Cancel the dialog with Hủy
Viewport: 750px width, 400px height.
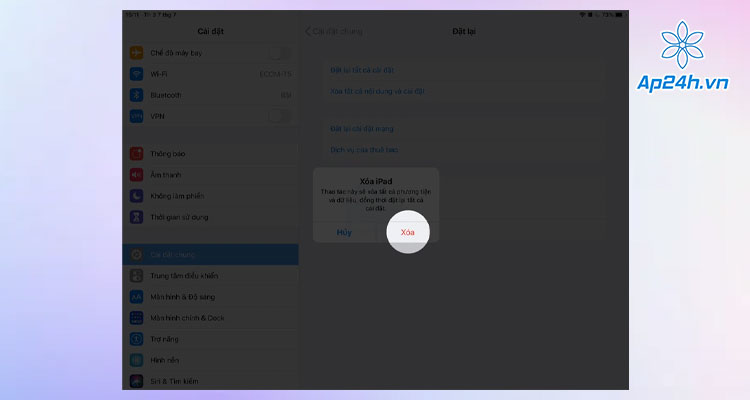(344, 232)
